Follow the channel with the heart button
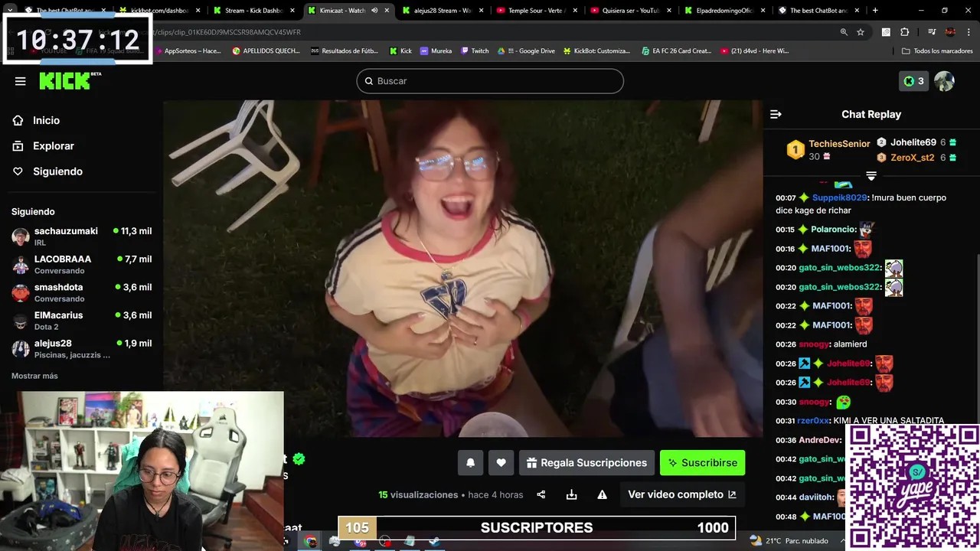 (501, 462)
